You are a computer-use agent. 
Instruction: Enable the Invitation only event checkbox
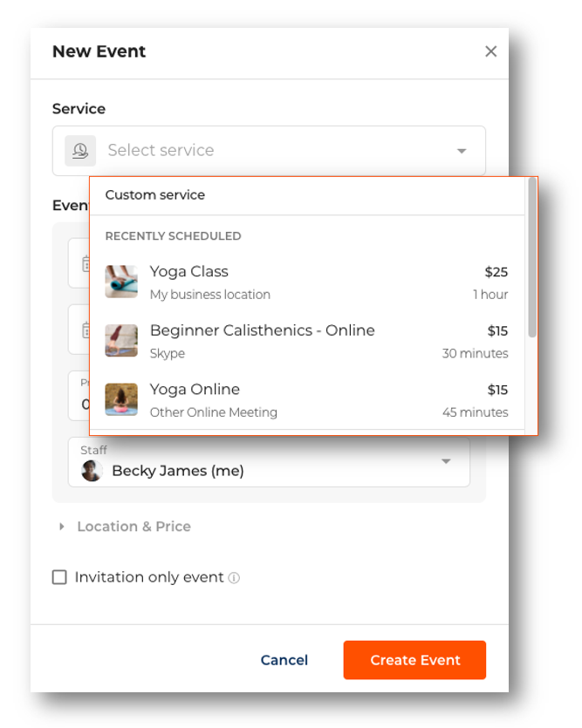(59, 577)
